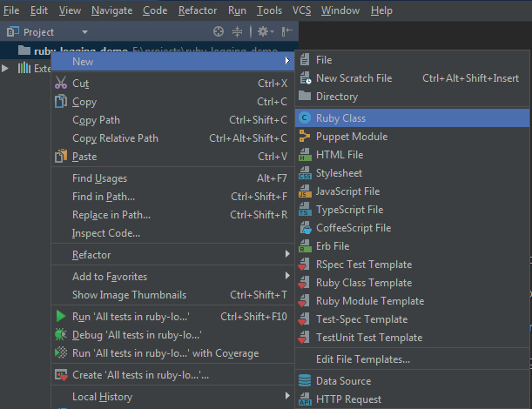Click the hide Project panel icon

[x=286, y=31]
